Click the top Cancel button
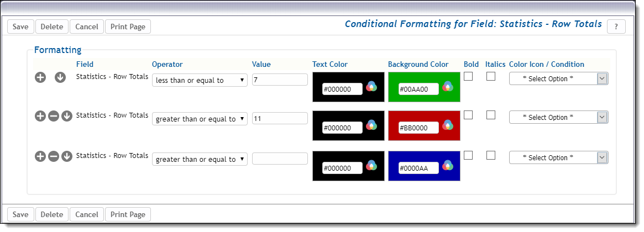 87,27
